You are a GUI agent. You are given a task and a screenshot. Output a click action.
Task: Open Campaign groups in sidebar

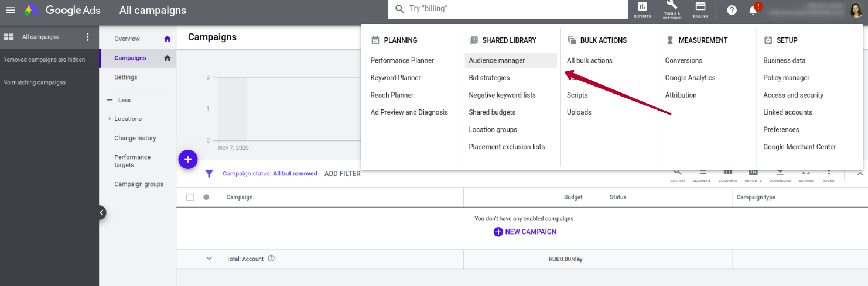point(139,184)
